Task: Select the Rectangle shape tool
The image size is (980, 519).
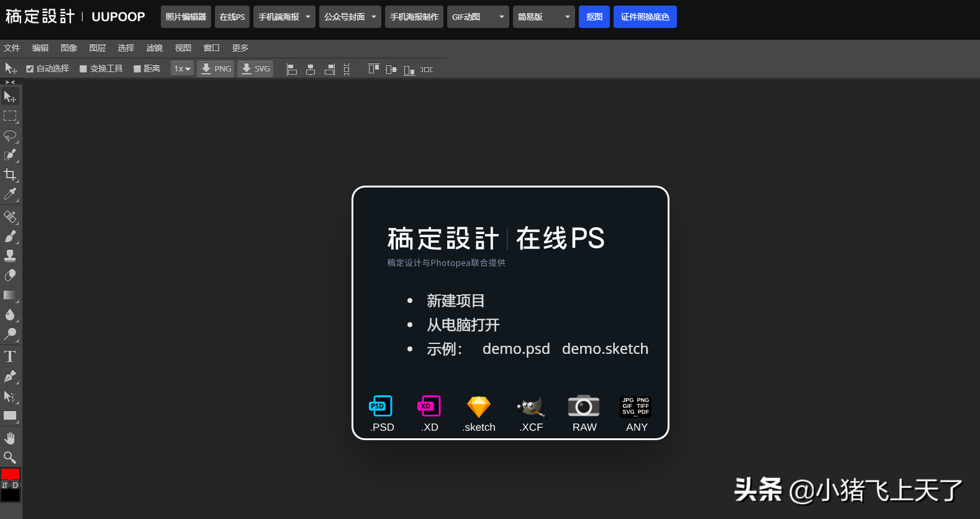Action: [x=10, y=416]
